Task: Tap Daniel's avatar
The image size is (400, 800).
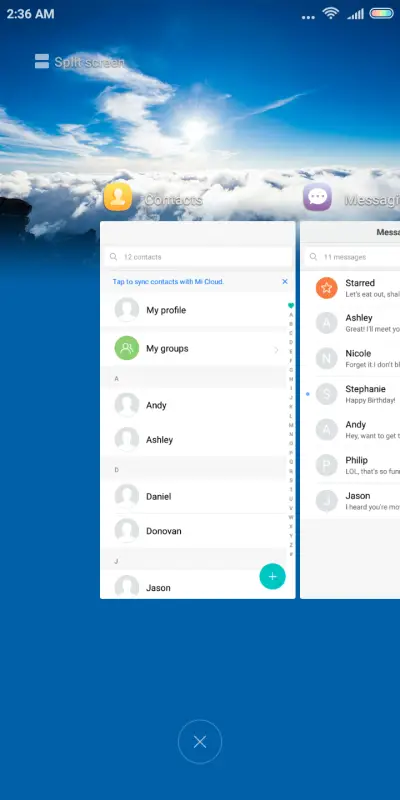Action: (x=127, y=496)
